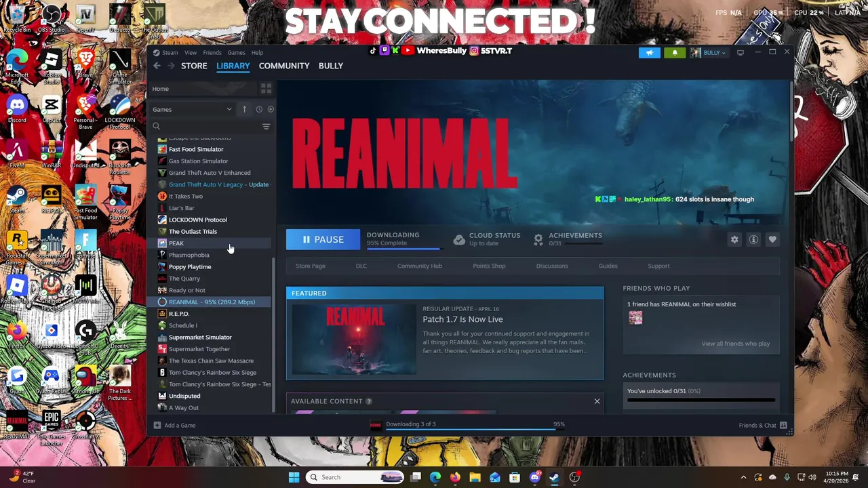Open Firefox from the taskbar
Screen dimensions: 868x488
(x=455, y=477)
